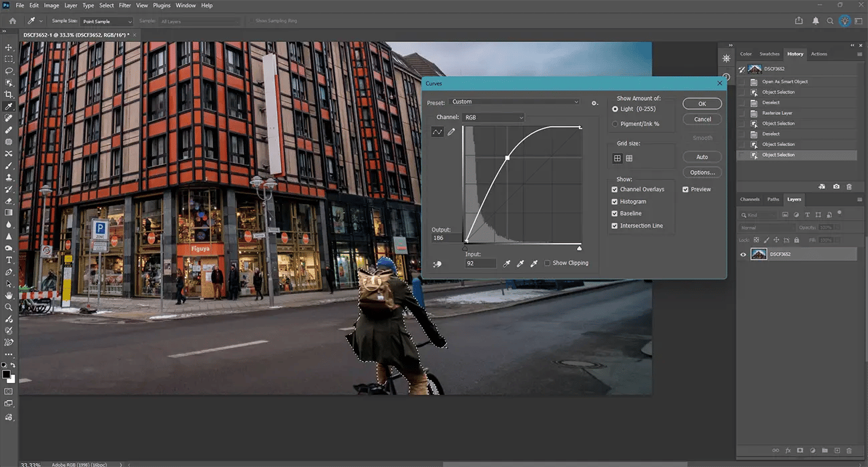Open the Select menu

107,5
